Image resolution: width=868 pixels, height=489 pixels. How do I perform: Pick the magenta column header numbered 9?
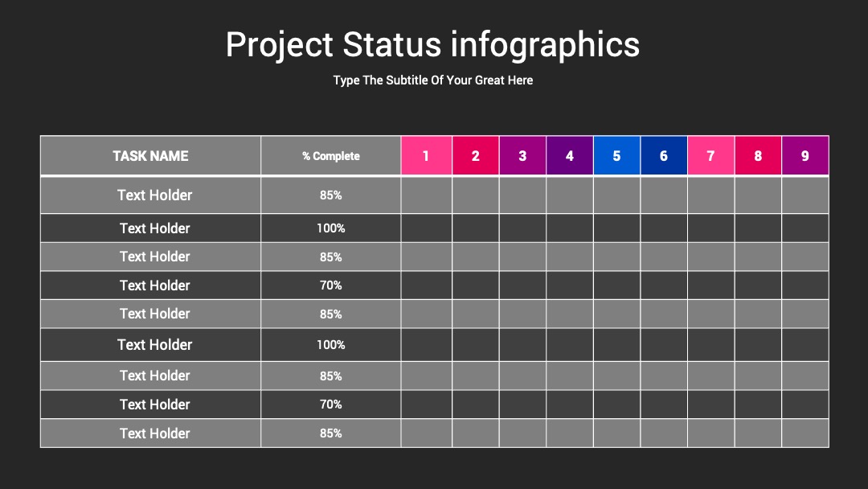point(805,155)
